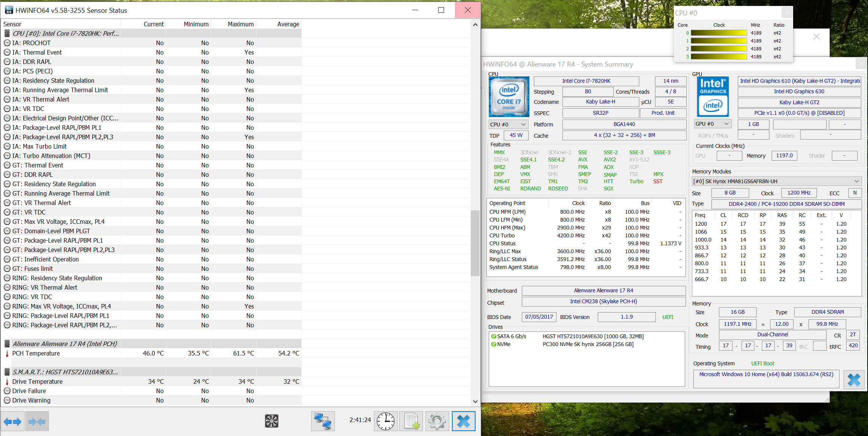
Task: Select RING: Max VR Voltage, ICCmax, PL4 row
Action: (151, 306)
